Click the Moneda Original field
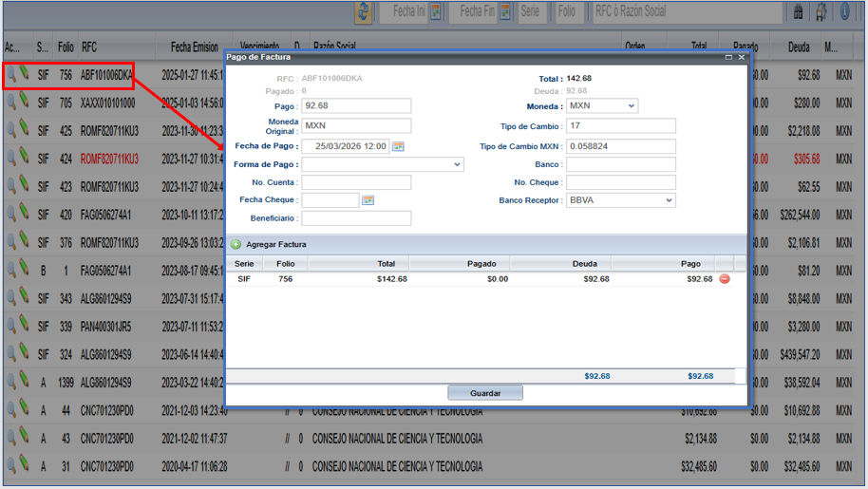The width and height of the screenshot is (868, 489). pyautogui.click(x=356, y=125)
